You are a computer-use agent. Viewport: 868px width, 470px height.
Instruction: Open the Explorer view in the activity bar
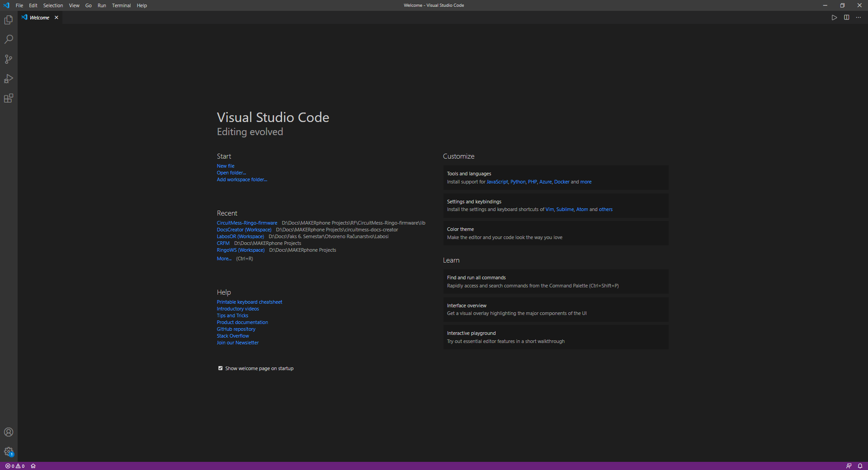[x=9, y=20]
